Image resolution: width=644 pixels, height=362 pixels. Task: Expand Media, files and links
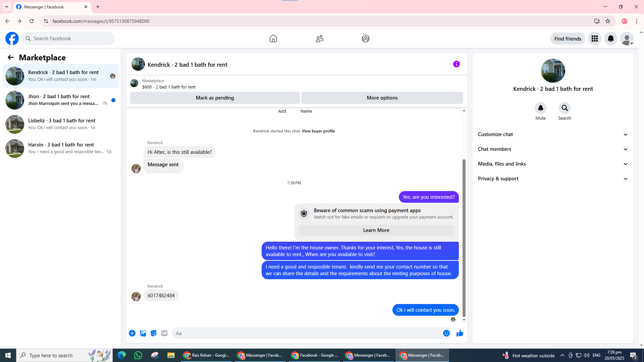pos(553,164)
